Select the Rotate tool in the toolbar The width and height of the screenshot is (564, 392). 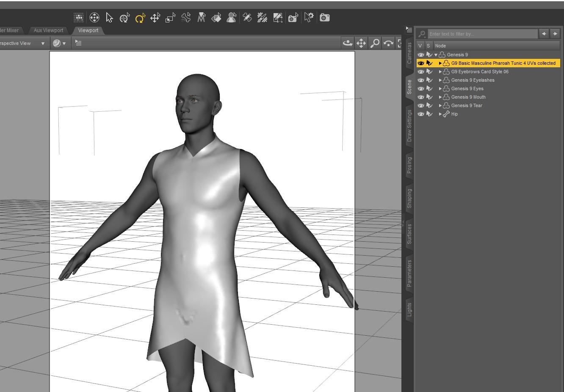pyautogui.click(x=140, y=18)
